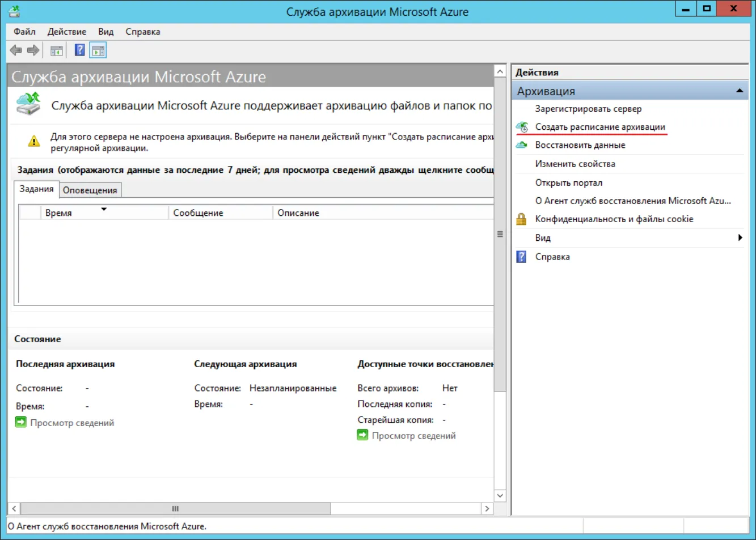Open the Файл menu

[24, 32]
